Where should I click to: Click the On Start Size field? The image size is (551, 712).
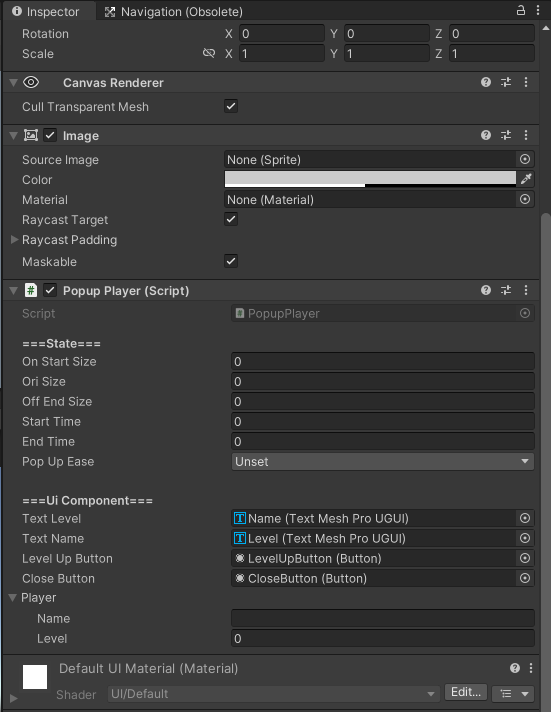pyautogui.click(x=382, y=361)
